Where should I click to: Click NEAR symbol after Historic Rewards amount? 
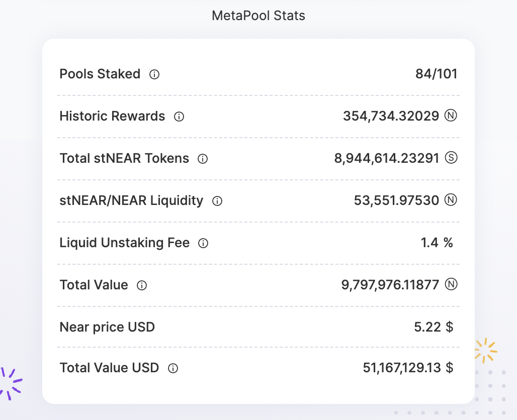tap(451, 116)
